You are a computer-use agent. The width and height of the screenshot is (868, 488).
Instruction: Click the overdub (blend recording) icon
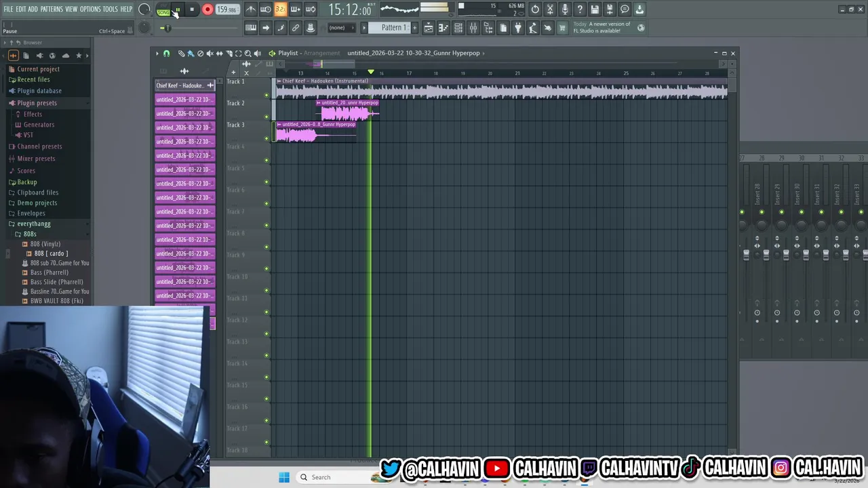(295, 9)
